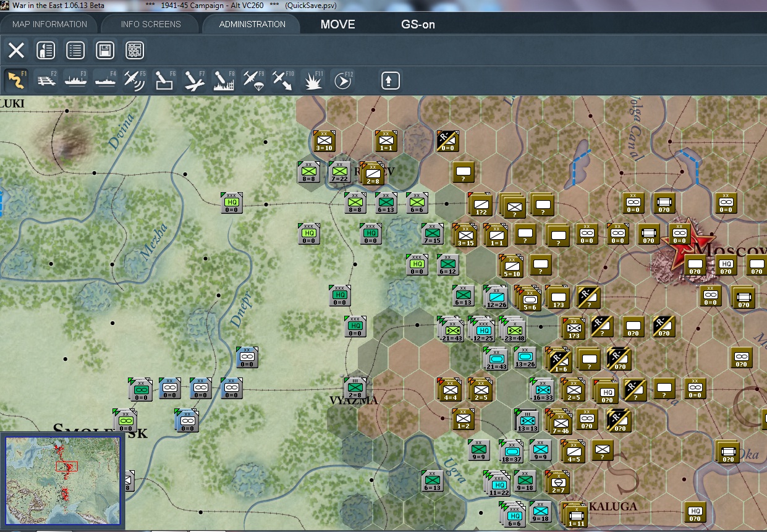Image resolution: width=767 pixels, height=532 pixels.
Task: Select the Soviet unit labeled 3=10
Action: pyautogui.click(x=324, y=141)
